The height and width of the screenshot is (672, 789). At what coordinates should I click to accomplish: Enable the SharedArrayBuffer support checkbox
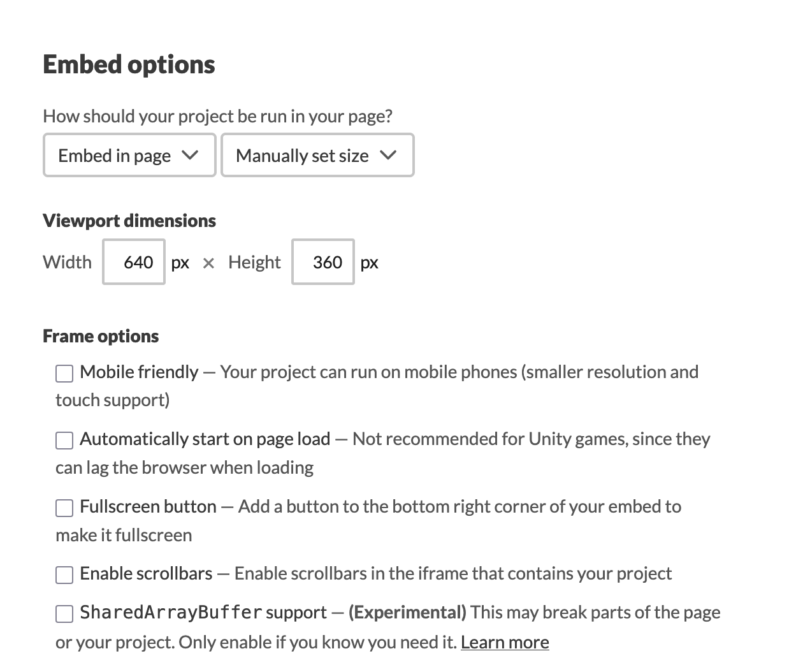(x=64, y=613)
